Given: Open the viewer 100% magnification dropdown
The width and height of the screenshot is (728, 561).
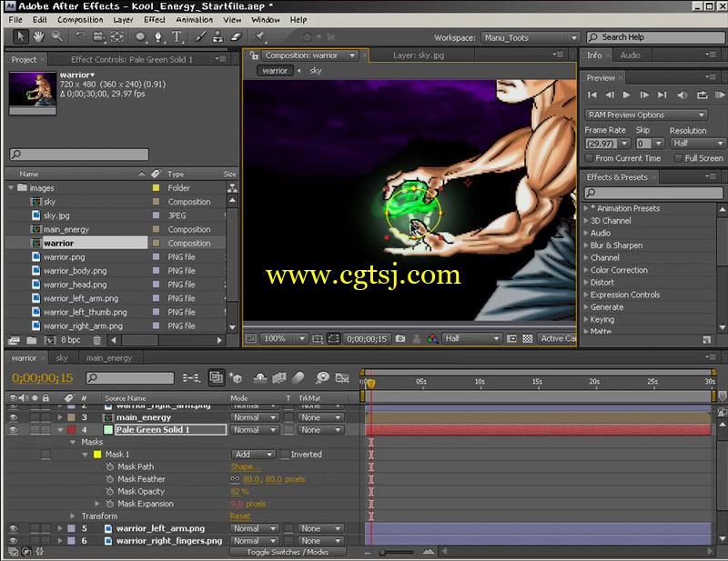Looking at the screenshot, I should (283, 339).
